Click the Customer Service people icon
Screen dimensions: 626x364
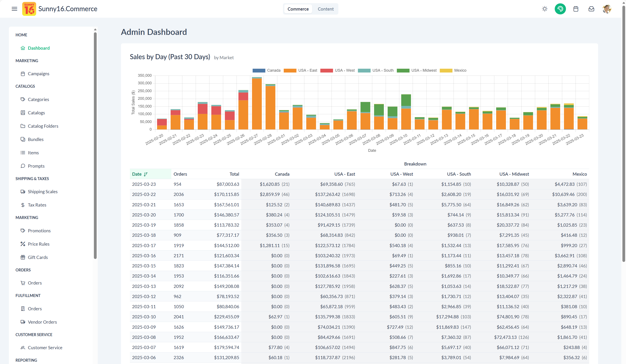pos(23,348)
